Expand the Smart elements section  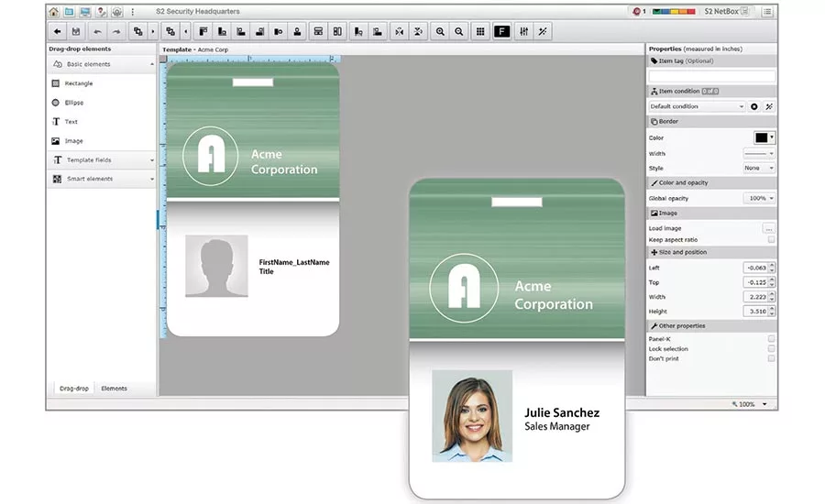(102, 179)
